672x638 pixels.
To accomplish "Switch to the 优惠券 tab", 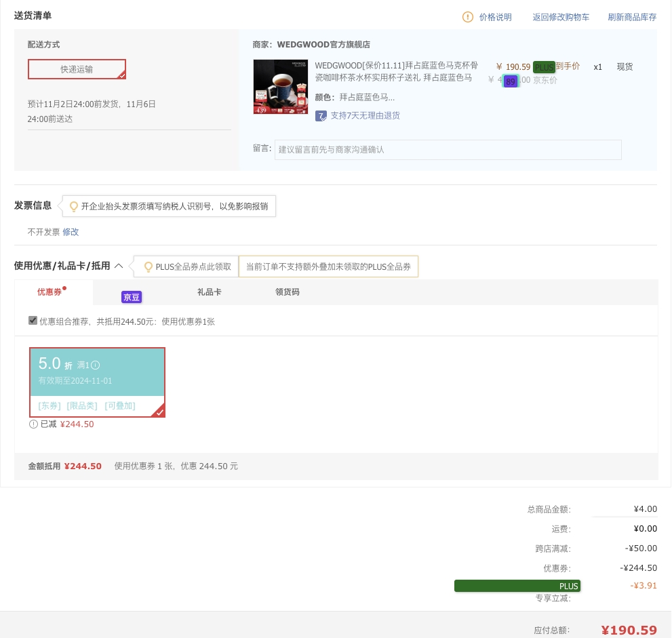I will click(x=54, y=292).
